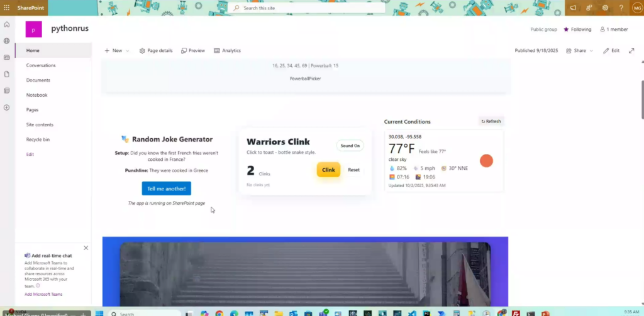Open the globe My sites icon
Image resolution: width=644 pixels, height=316 pixels.
6,41
